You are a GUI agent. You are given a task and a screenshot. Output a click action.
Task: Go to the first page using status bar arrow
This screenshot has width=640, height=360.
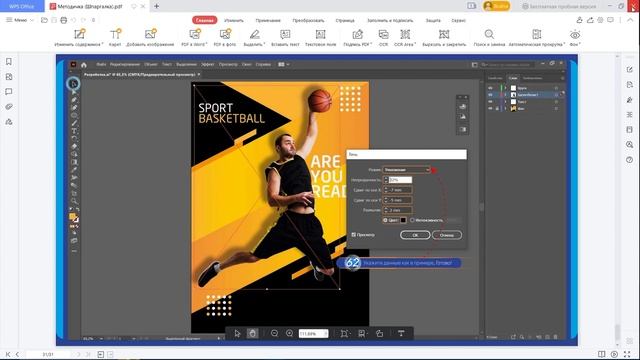click(x=8, y=354)
